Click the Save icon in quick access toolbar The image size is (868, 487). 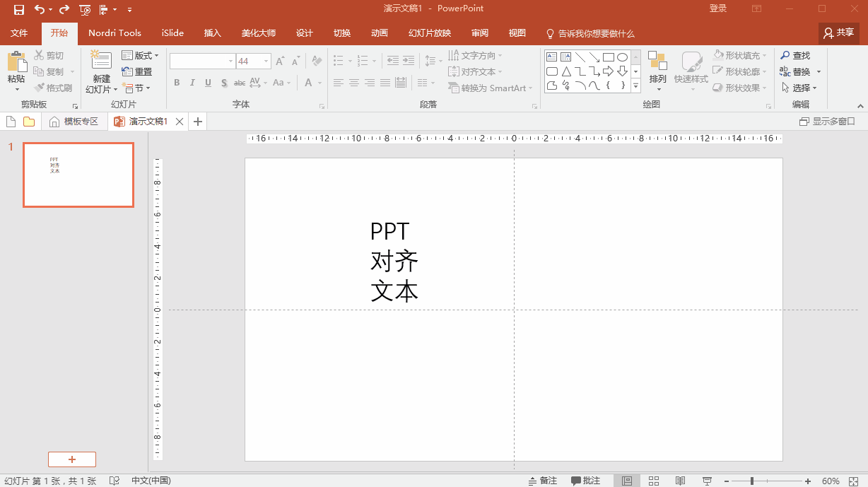(19, 9)
